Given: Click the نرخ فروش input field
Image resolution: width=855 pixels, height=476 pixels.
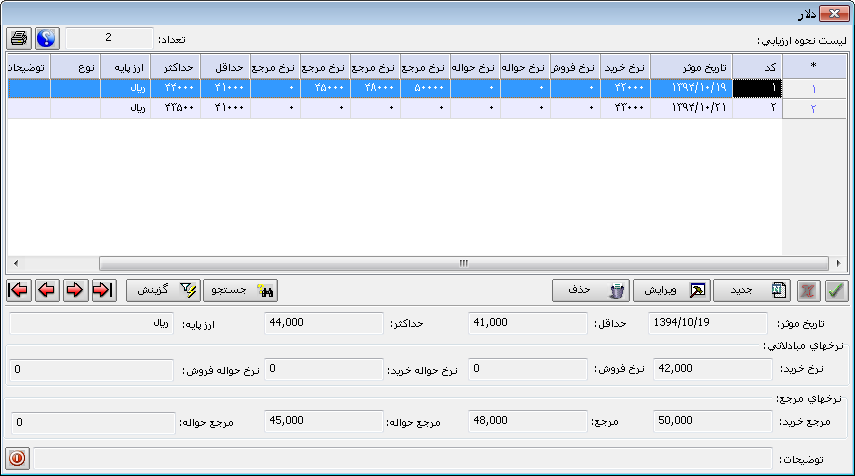Looking at the screenshot, I should pos(527,369).
